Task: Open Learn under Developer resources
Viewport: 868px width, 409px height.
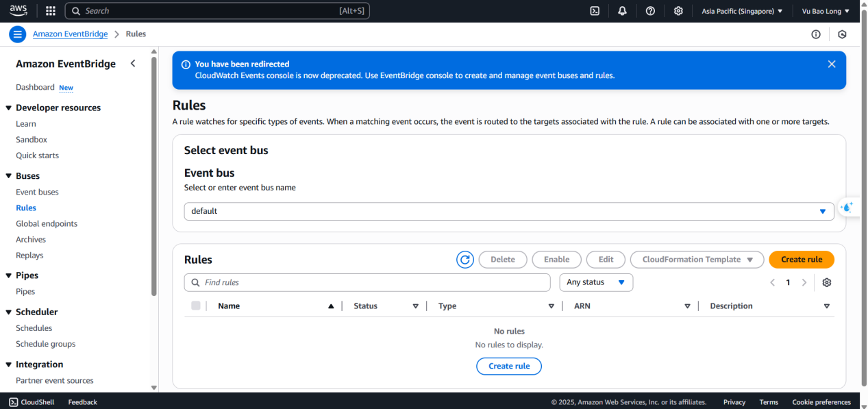Action: pos(26,124)
